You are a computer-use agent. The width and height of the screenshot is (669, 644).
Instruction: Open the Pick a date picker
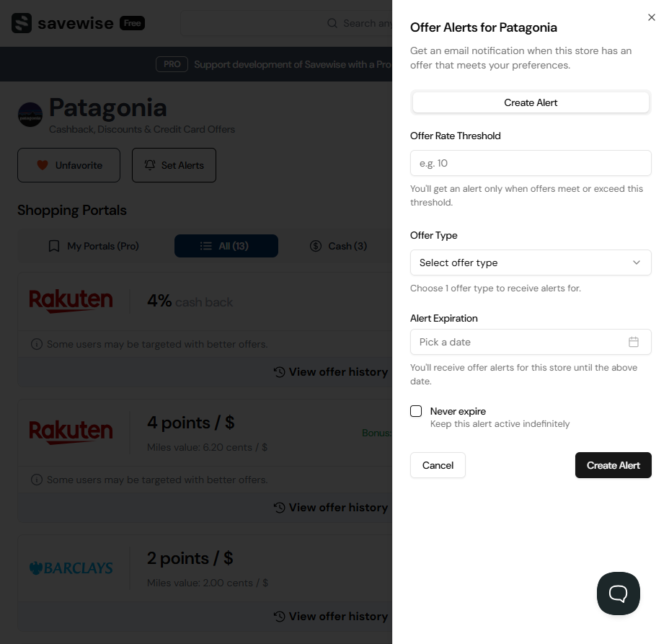[531, 342]
